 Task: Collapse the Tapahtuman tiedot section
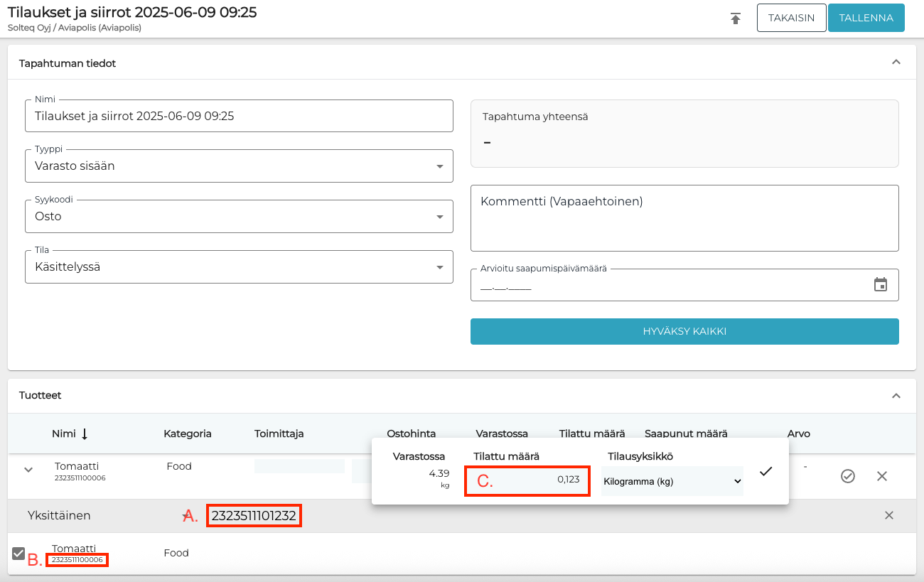[x=896, y=63]
